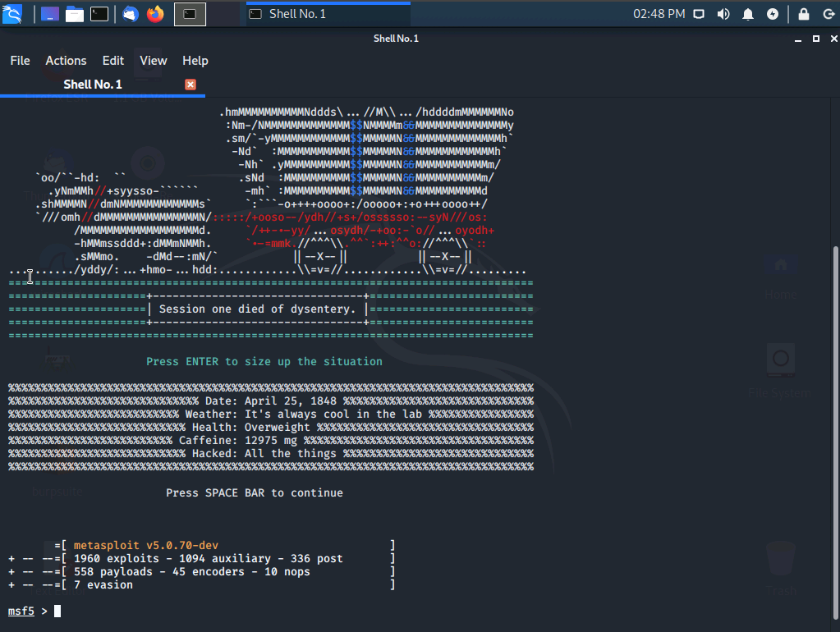This screenshot has height=632, width=840.
Task: Open the File menu
Action: 21,61
